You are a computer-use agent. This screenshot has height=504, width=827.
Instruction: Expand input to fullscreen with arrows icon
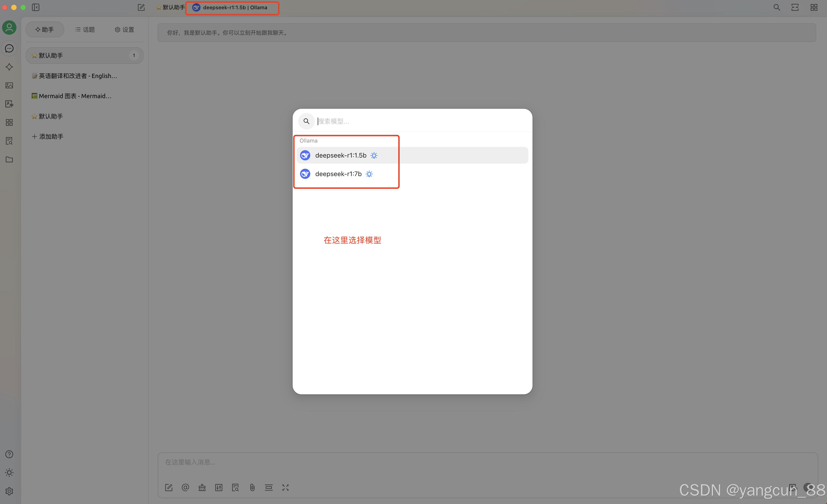285,487
